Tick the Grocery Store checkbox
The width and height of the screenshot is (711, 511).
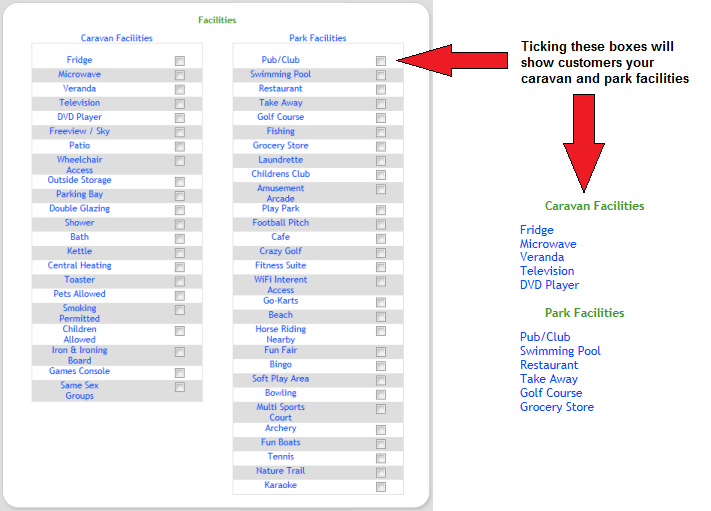[381, 146]
